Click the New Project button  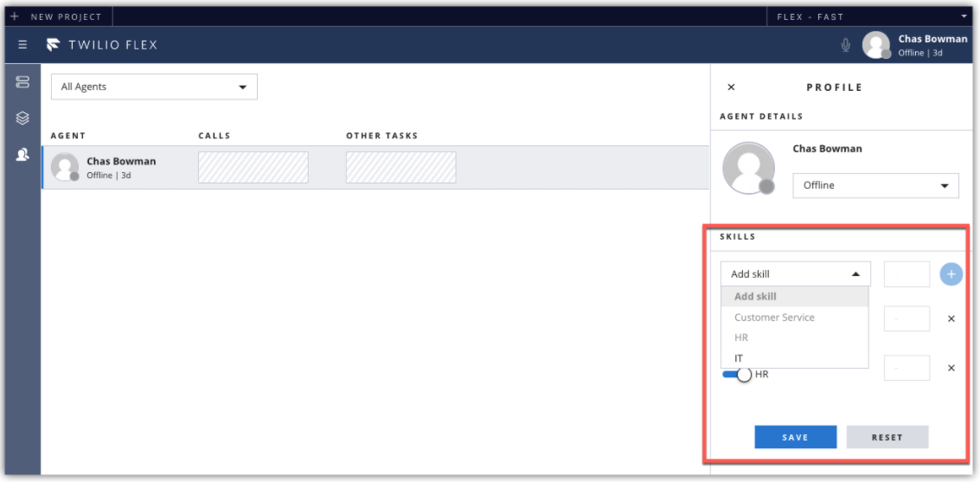pos(58,17)
